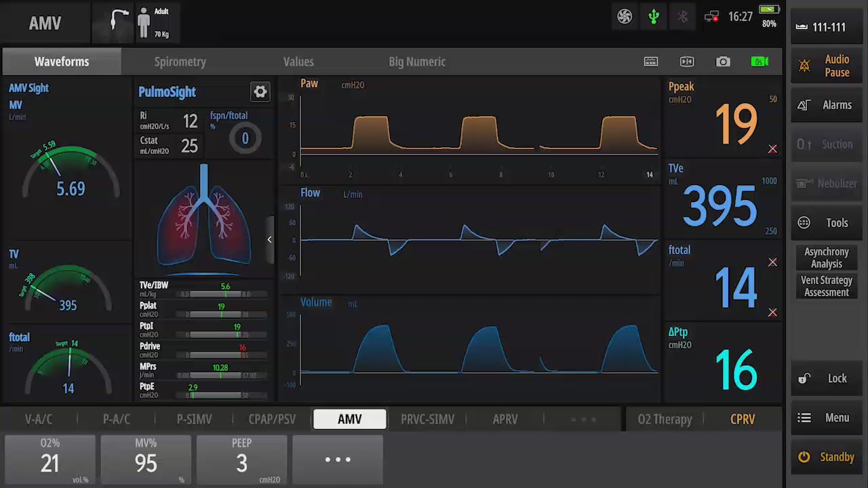Collapse the PulmoSight panel with arrow

tap(269, 239)
